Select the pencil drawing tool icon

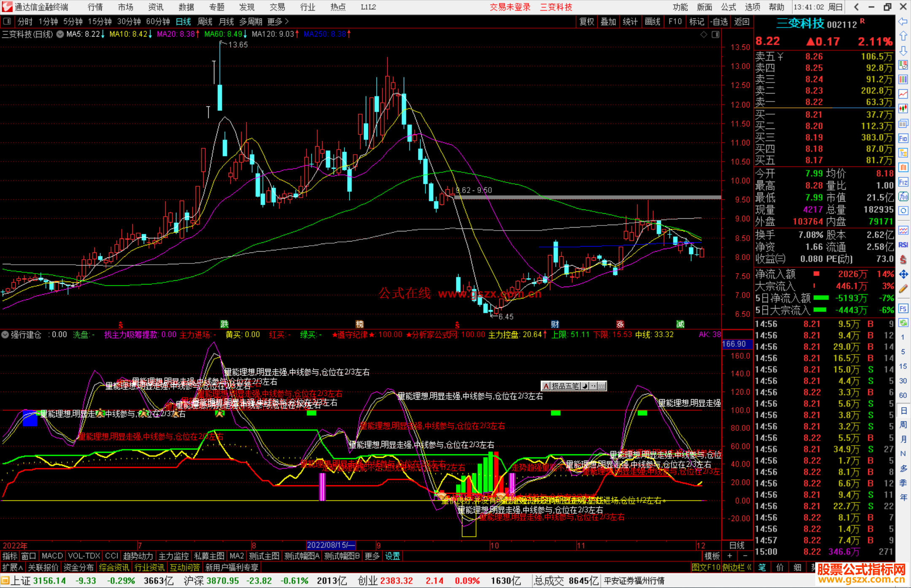903,289
